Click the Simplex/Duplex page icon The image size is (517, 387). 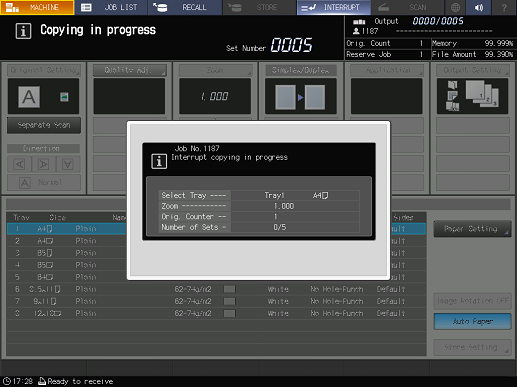(300, 97)
